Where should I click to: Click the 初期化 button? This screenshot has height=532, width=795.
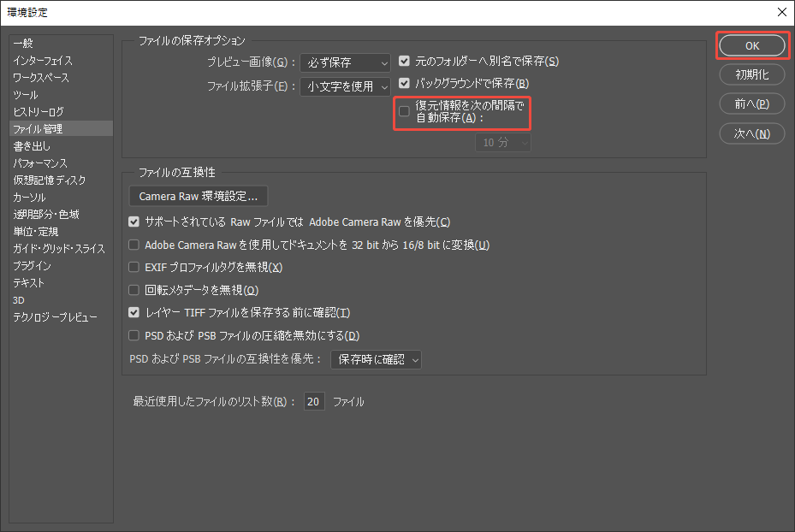coord(751,74)
